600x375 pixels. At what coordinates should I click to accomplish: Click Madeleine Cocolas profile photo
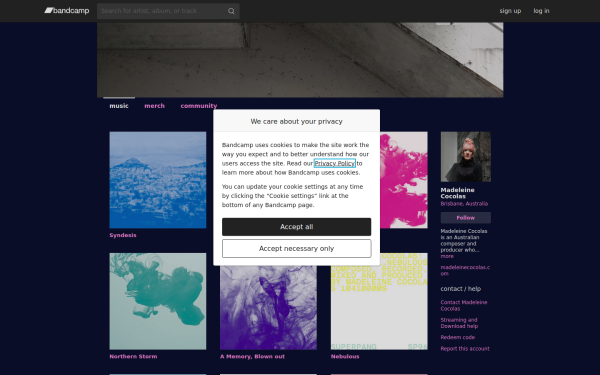[x=466, y=157]
